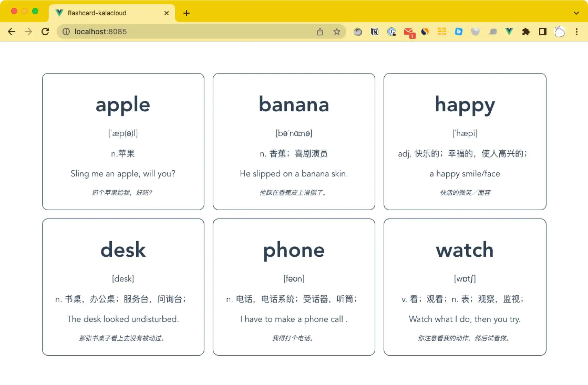Open the 1Password extension
588x385 pixels.
click(x=391, y=32)
